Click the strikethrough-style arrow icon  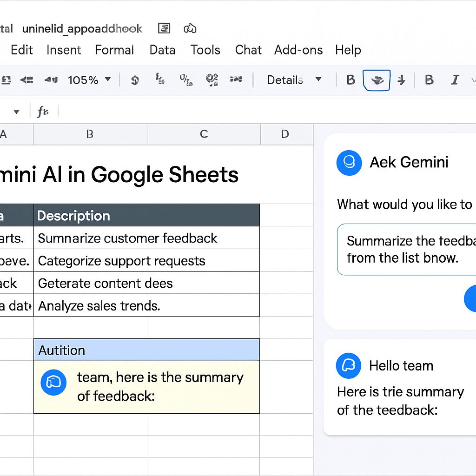[x=401, y=80]
